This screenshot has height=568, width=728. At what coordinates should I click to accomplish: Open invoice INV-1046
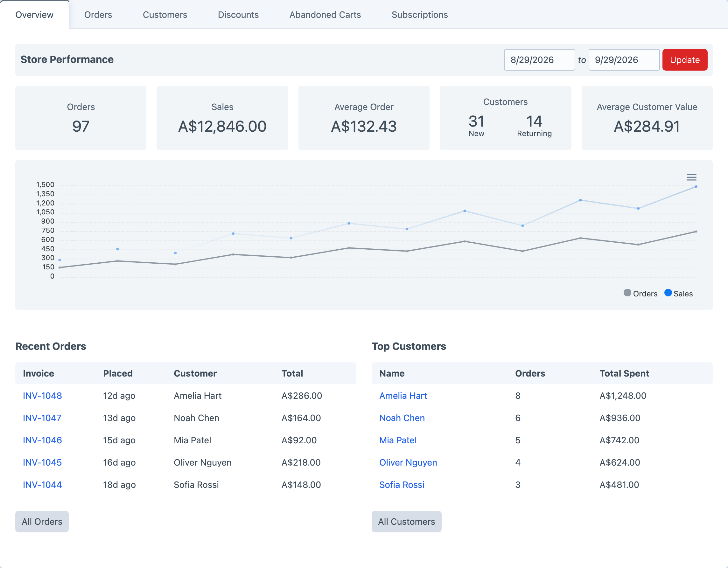point(42,440)
